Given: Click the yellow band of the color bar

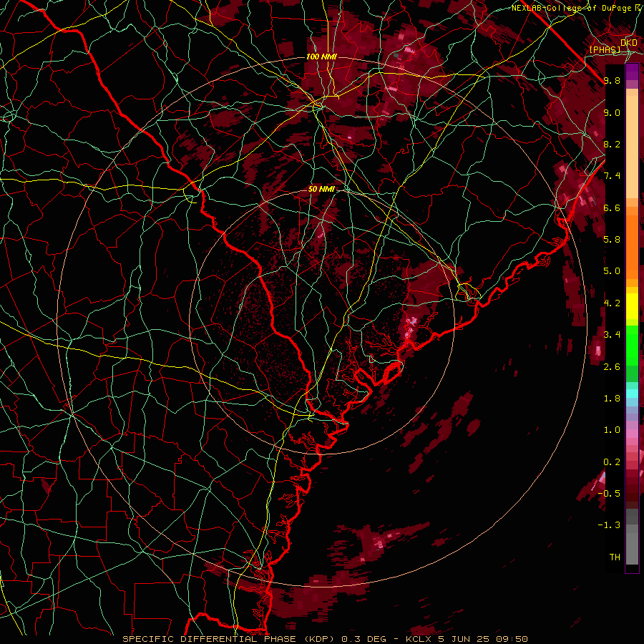Looking at the screenshot, I should 633,306.
